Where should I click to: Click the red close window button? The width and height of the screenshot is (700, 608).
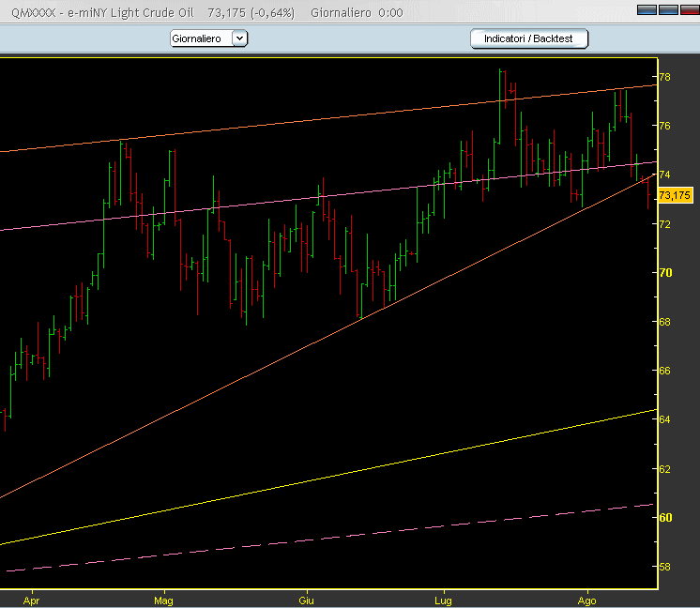pyautogui.click(x=690, y=9)
